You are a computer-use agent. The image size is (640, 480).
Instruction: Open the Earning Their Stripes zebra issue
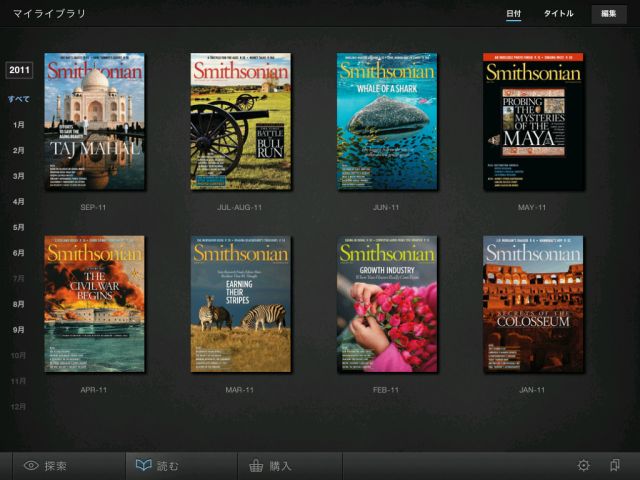point(241,304)
